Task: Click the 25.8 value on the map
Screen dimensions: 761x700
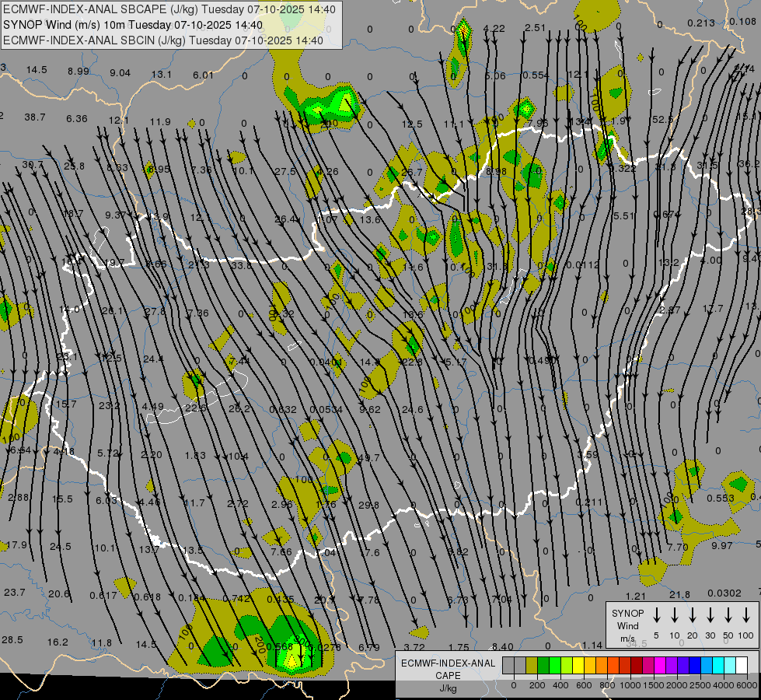Action: coord(75,166)
